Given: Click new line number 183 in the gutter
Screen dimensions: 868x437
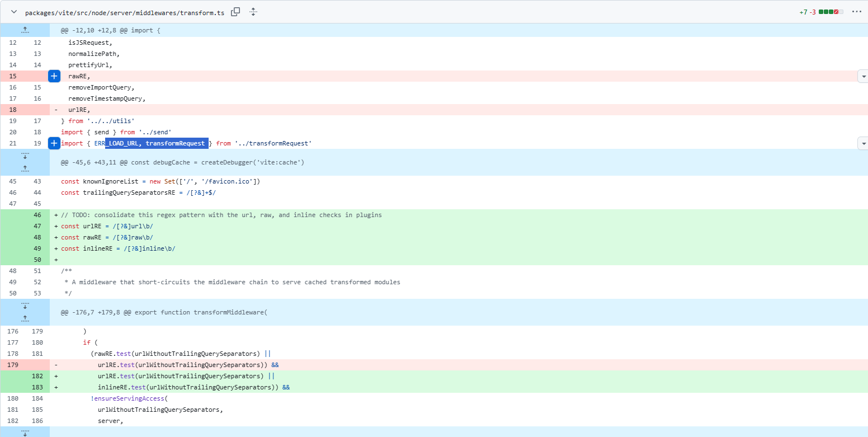Looking at the screenshot, I should point(37,387).
